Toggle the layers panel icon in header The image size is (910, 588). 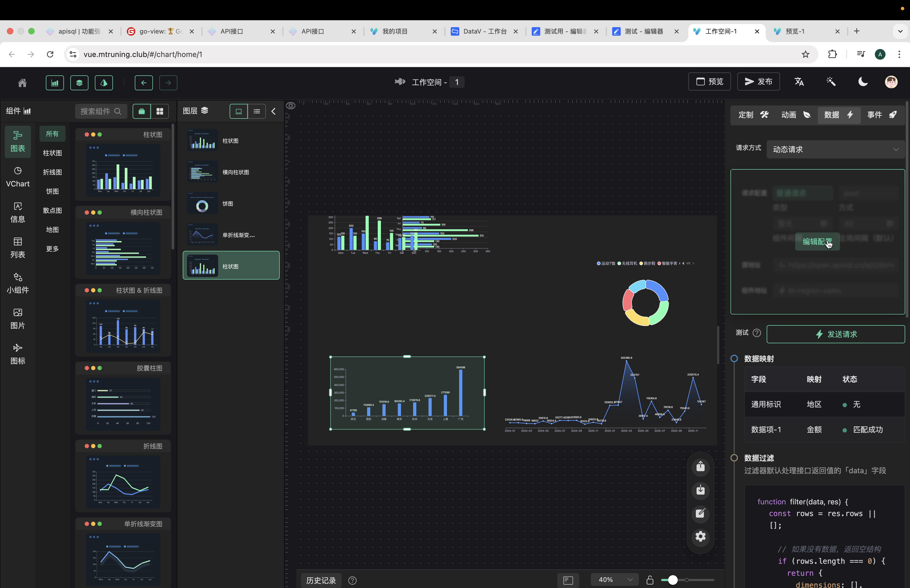(x=79, y=83)
